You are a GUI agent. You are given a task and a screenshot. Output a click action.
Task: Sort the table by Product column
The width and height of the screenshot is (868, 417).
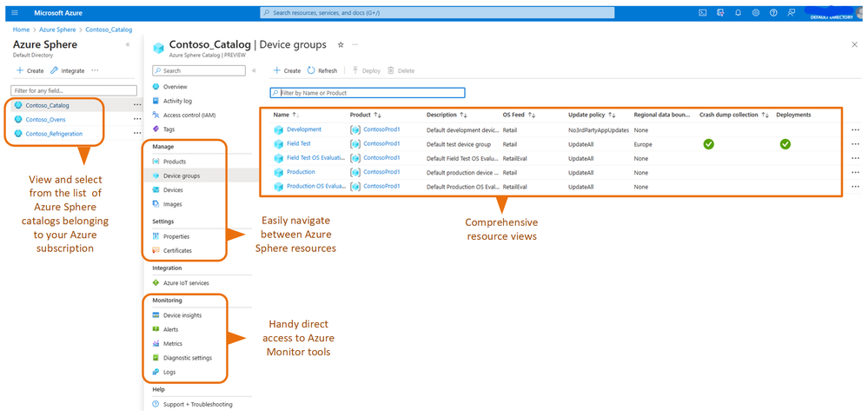pyautogui.click(x=378, y=116)
